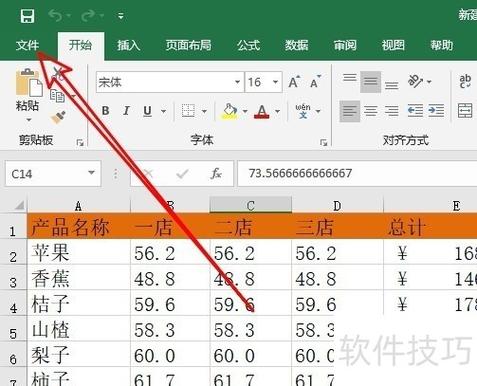Open the 公式 (Formulas) tab
The width and height of the screenshot is (477, 386).
tap(248, 45)
